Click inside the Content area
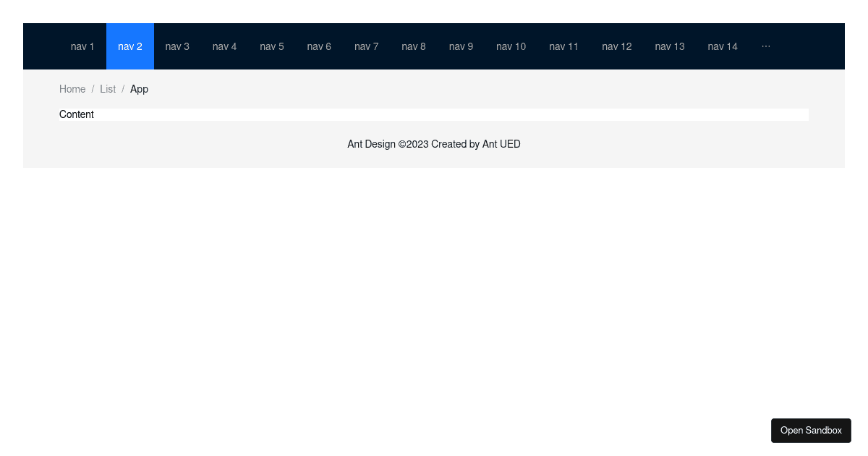The image size is (868, 456). tap(434, 114)
